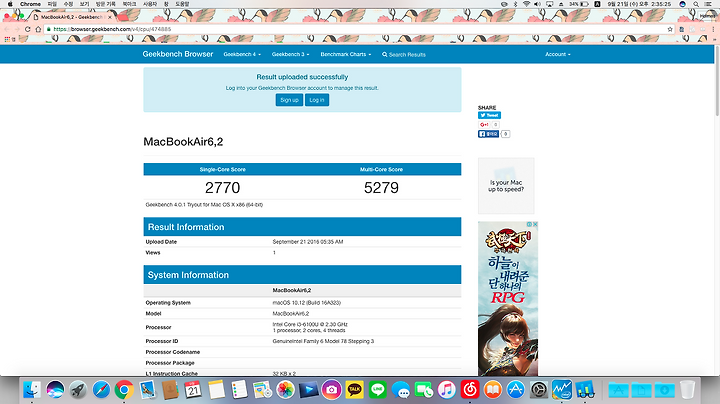Viewport: 720px width, 404px height.
Task: Launch Siri from the dock
Action: pos(55,390)
